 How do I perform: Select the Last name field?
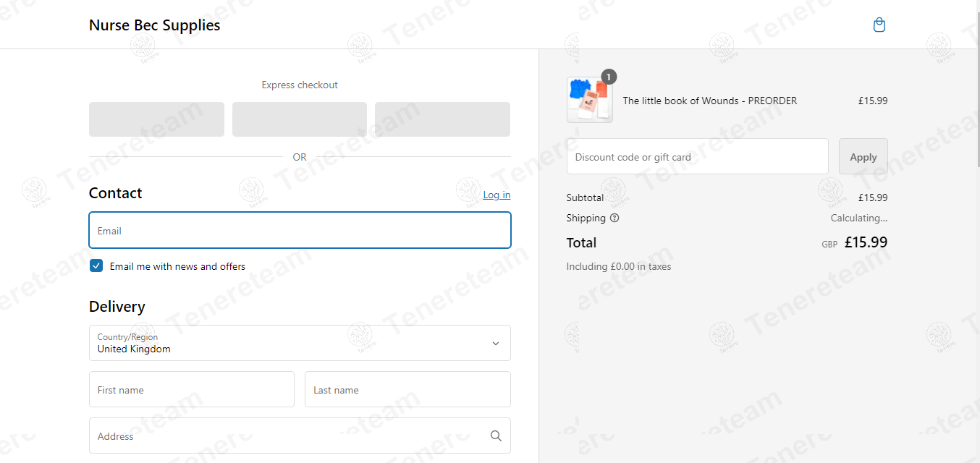pyautogui.click(x=407, y=389)
